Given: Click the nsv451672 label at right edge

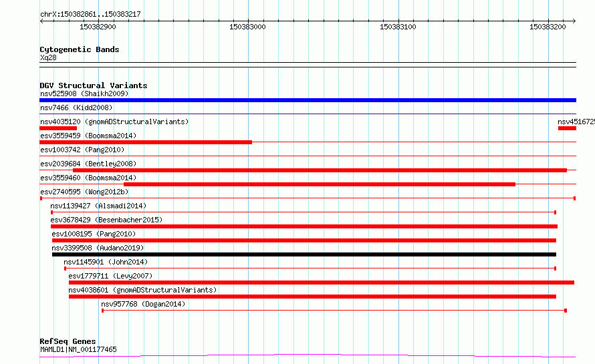Looking at the screenshot, I should [576, 122].
